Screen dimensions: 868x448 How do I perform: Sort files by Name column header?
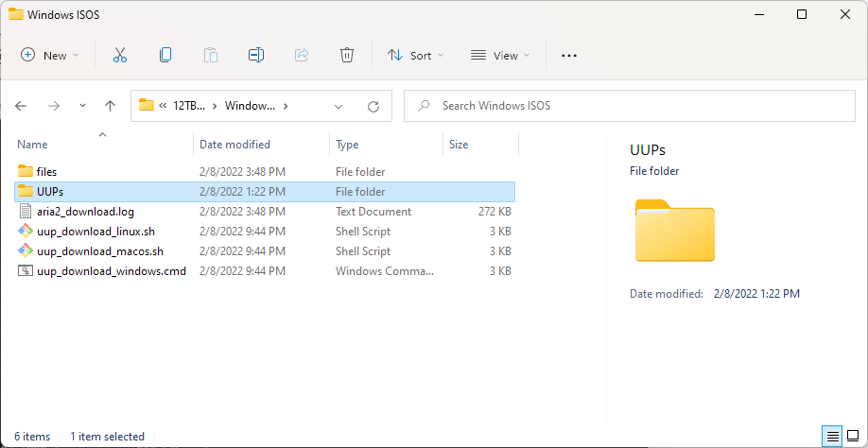coord(33,145)
